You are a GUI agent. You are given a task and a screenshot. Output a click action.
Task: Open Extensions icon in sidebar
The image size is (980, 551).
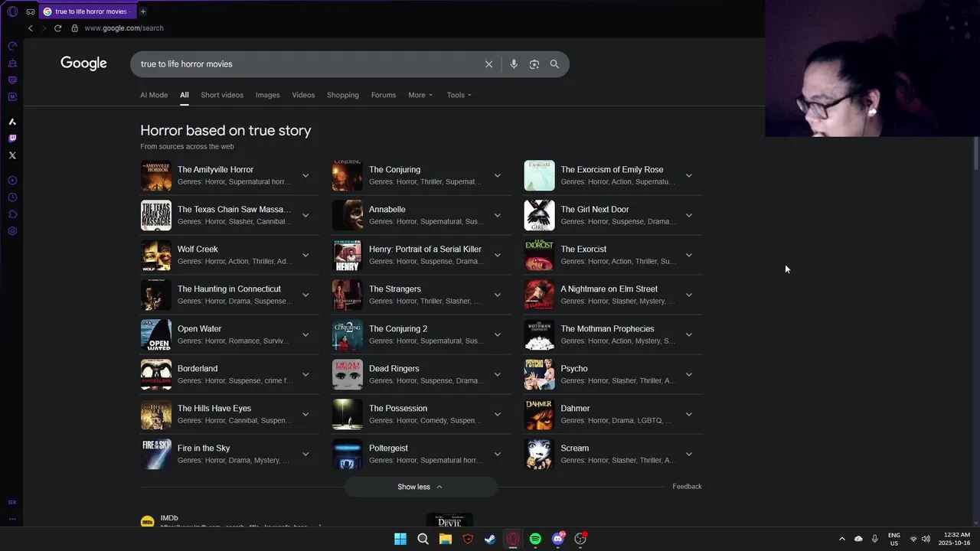click(x=12, y=214)
